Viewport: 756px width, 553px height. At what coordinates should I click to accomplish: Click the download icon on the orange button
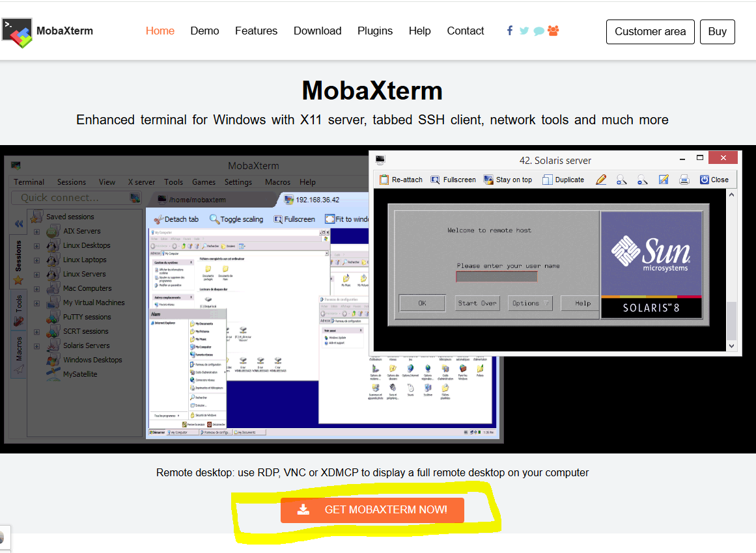(303, 509)
